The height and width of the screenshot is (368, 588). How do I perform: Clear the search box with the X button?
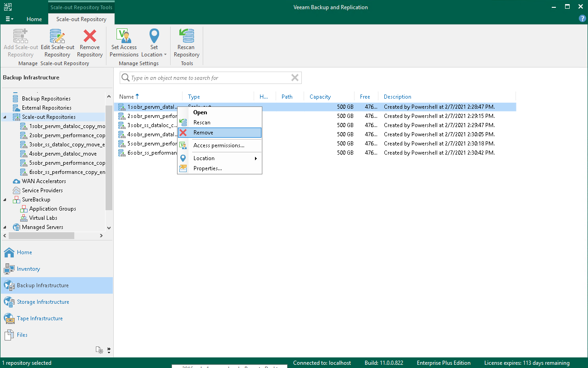(x=295, y=78)
